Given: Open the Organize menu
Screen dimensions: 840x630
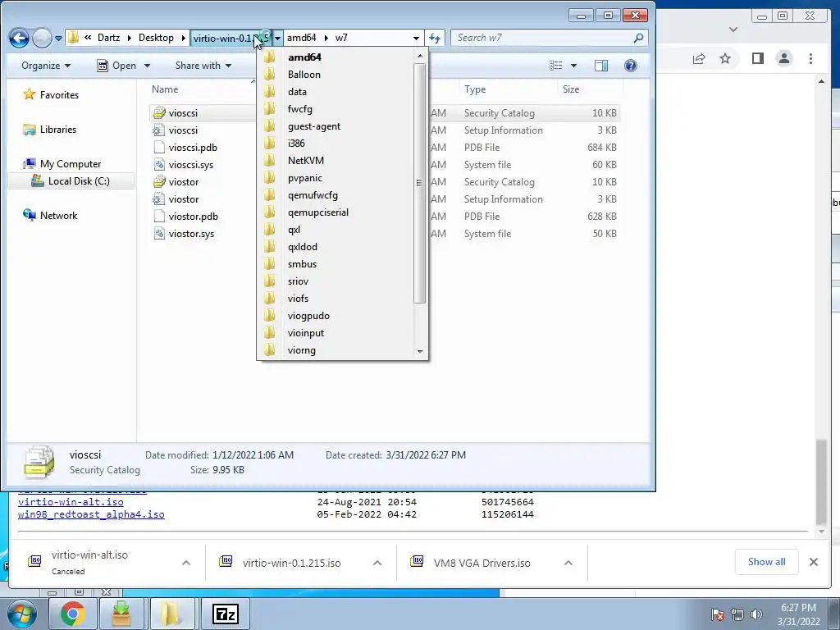Looking at the screenshot, I should click(46, 66).
